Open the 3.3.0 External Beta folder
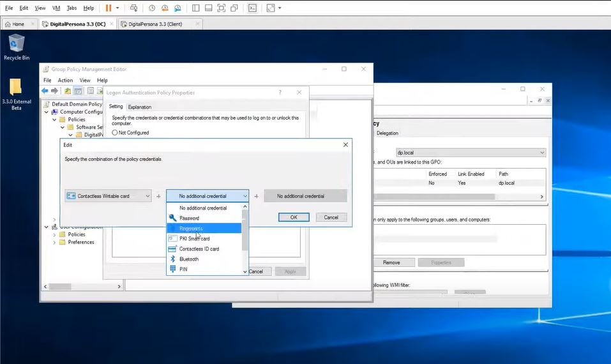 click(x=17, y=93)
